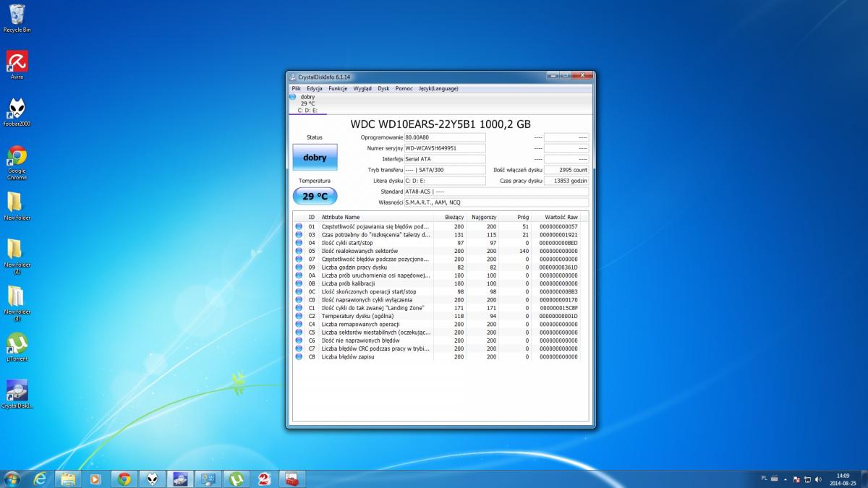Select the first 'New folder' desktop icon
The image size is (868, 488).
point(17,206)
